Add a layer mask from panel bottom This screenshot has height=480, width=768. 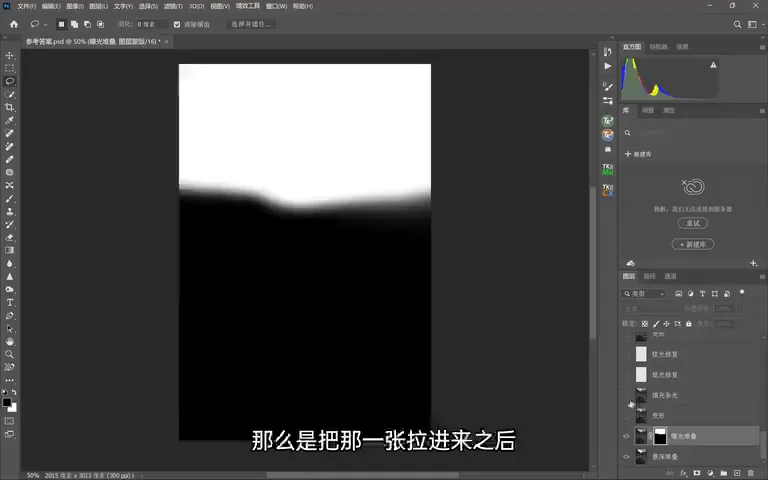pos(697,473)
